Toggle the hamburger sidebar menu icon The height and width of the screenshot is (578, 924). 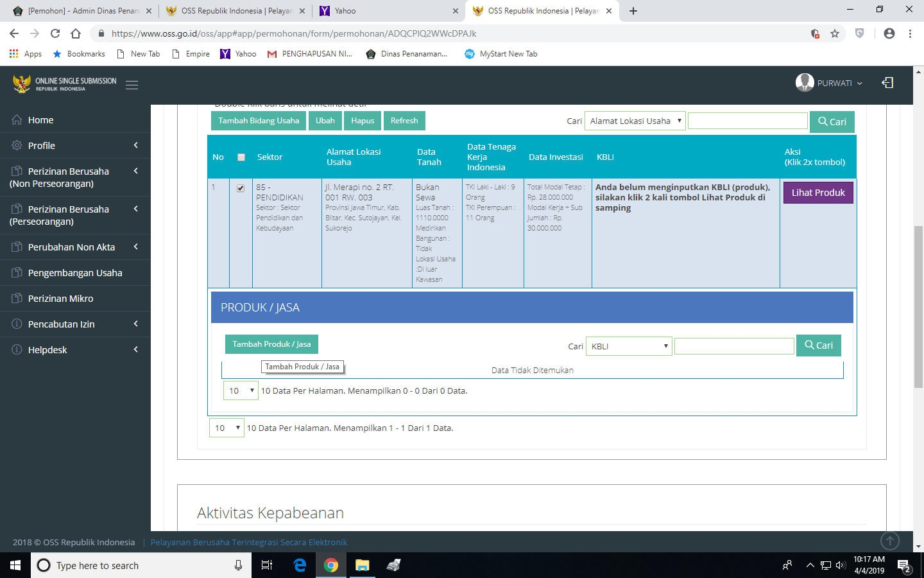tap(132, 85)
